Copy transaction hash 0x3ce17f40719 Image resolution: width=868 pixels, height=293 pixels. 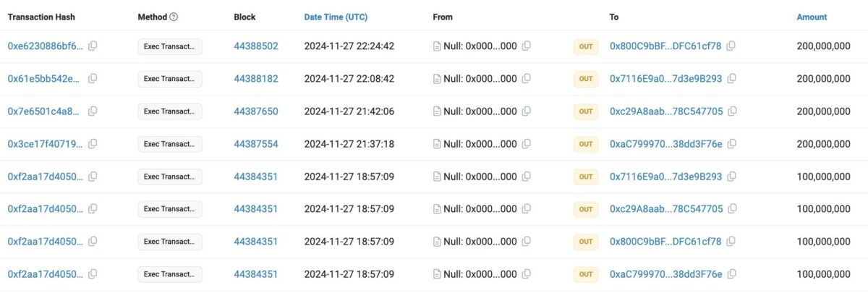click(x=93, y=144)
